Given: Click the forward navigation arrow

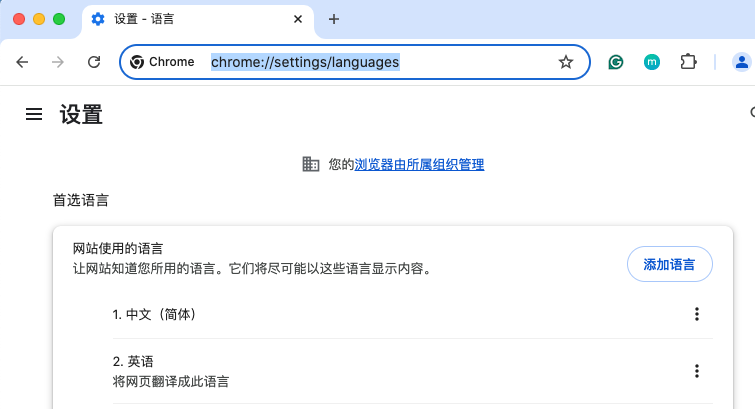Looking at the screenshot, I should click(x=58, y=62).
